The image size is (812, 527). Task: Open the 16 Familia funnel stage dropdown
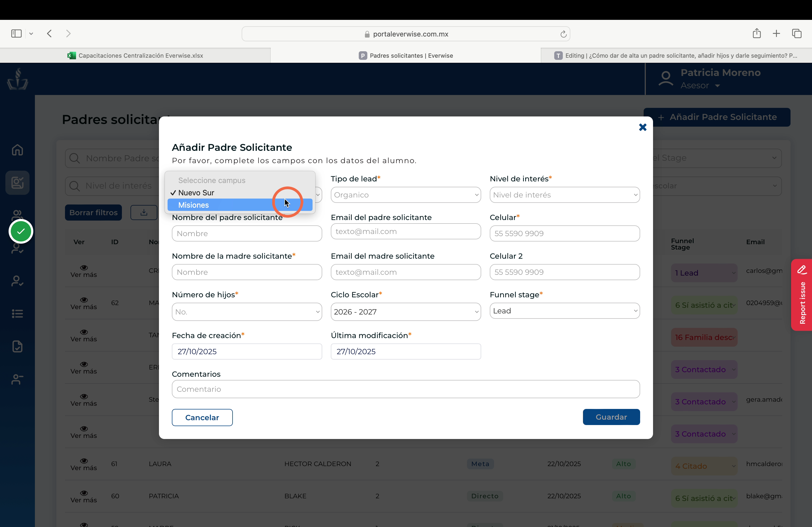pos(704,337)
